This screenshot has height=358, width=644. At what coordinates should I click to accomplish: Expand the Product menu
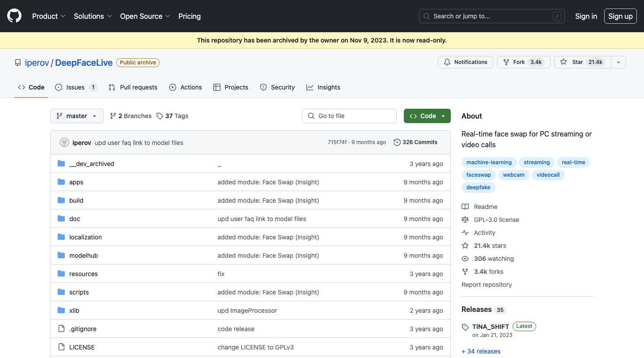49,16
